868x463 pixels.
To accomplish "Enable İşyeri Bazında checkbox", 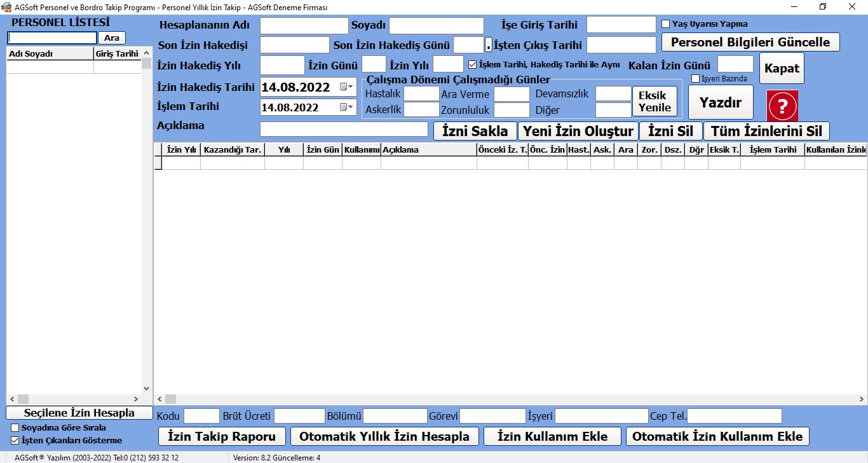I will pyautogui.click(x=695, y=79).
